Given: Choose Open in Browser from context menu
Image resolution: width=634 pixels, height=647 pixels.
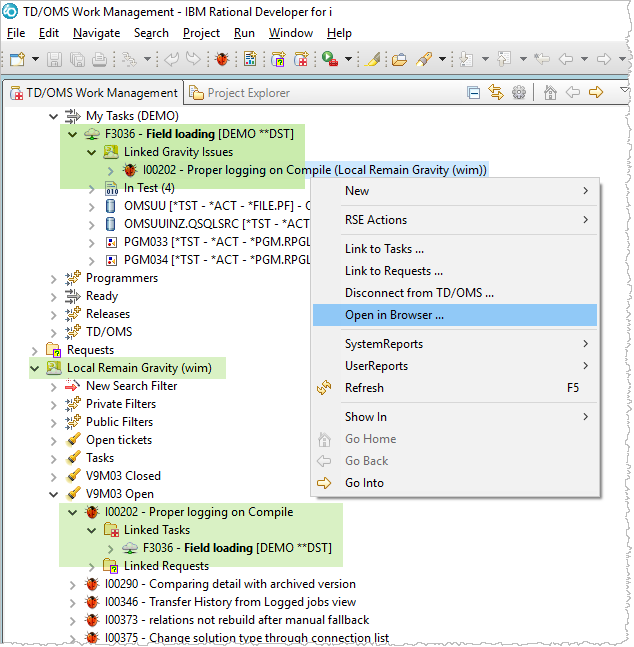Looking at the screenshot, I should point(394,315).
